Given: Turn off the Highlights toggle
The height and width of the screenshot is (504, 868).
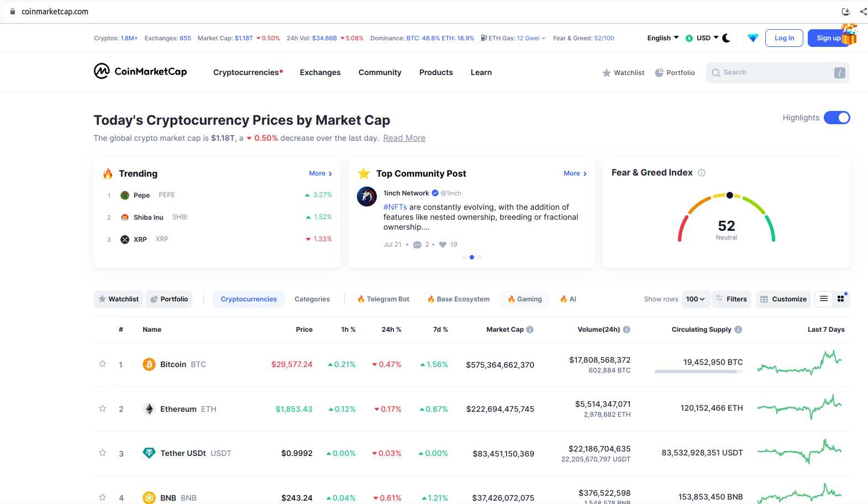Looking at the screenshot, I should pyautogui.click(x=837, y=118).
